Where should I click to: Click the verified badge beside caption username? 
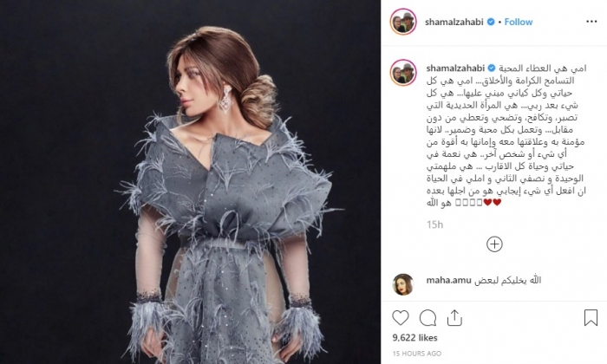click(x=492, y=68)
